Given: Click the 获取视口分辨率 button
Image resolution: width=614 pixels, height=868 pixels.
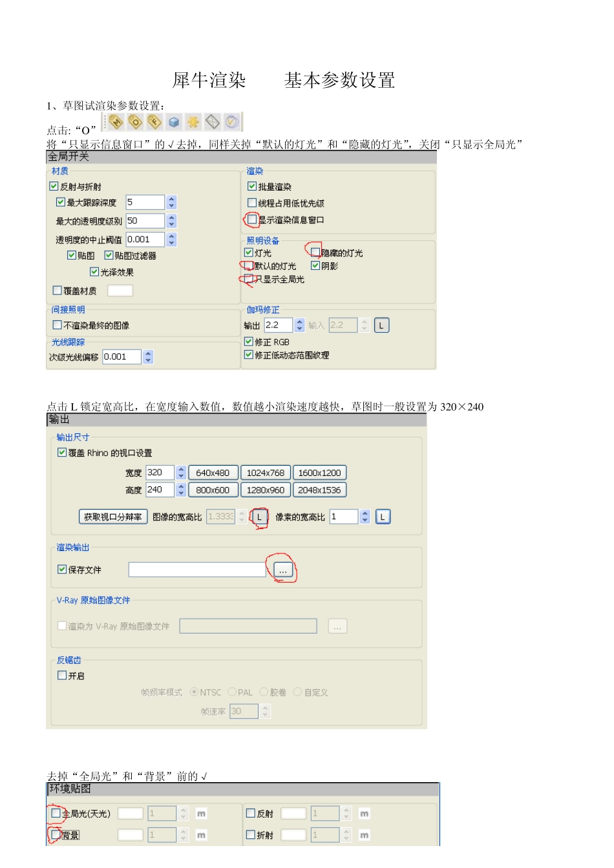Looking at the screenshot, I should coord(113,517).
